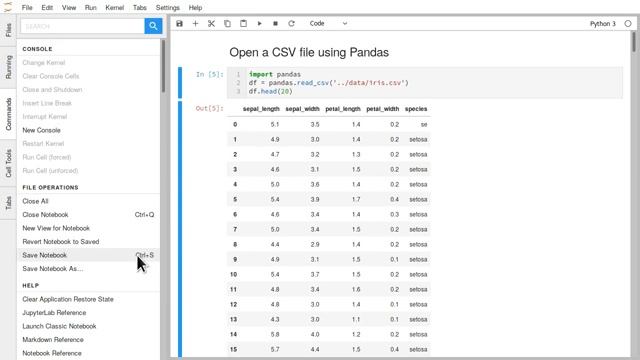Open the Kernel menu
The height and width of the screenshot is (360, 640).
click(114, 7)
